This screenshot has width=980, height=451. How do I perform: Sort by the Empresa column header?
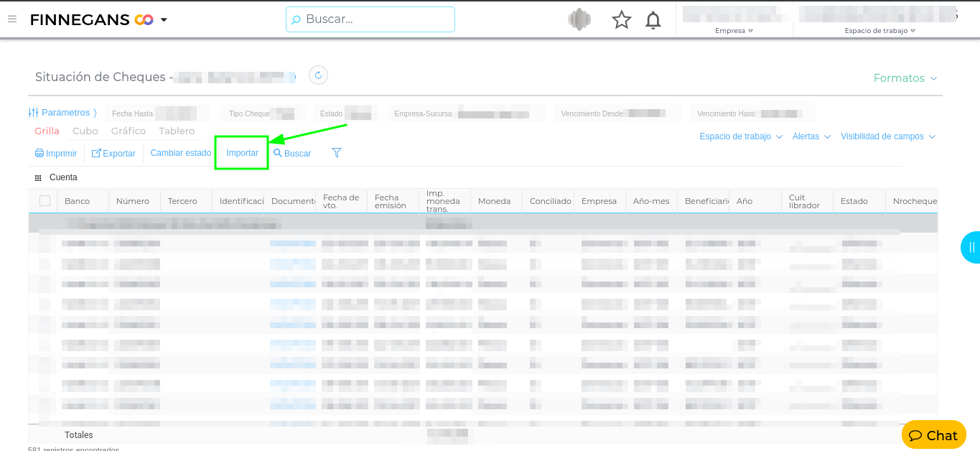pos(599,201)
